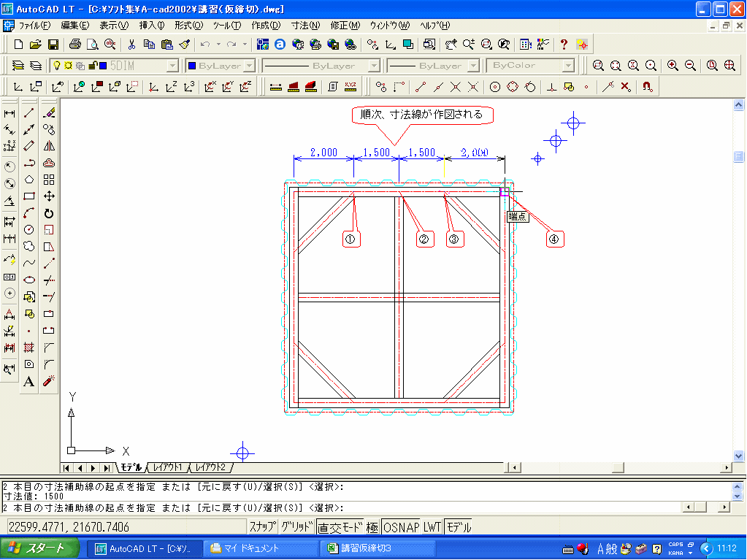This screenshot has width=747, height=560.
Task: Click horizontal scrollbar right arrow of drawing
Action: tap(726, 467)
